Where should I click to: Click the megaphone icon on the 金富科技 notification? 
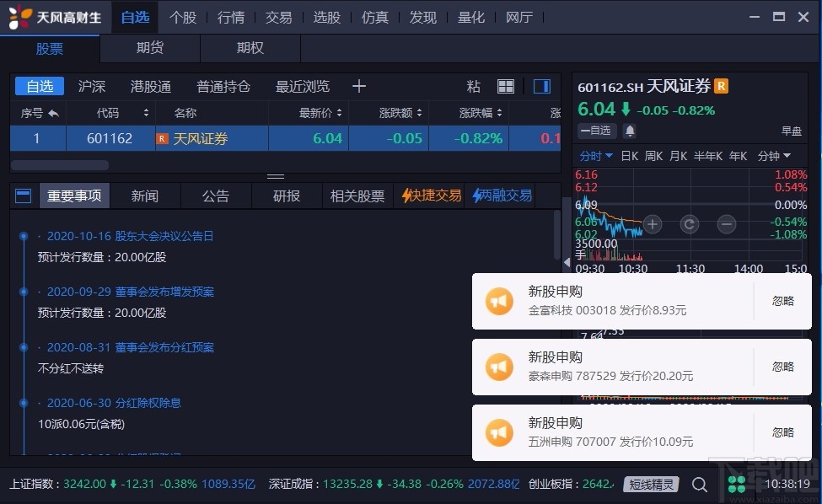498,302
